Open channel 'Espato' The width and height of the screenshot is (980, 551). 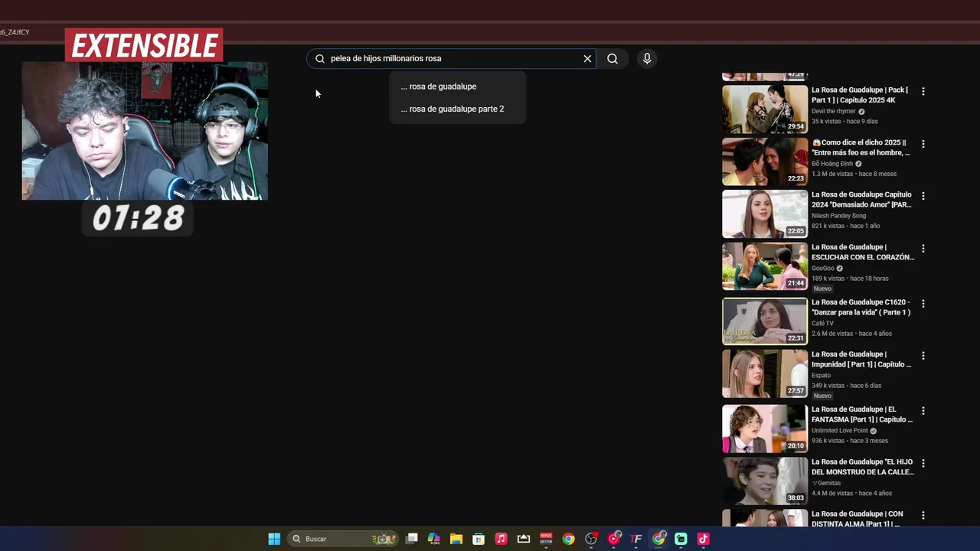coord(821,376)
